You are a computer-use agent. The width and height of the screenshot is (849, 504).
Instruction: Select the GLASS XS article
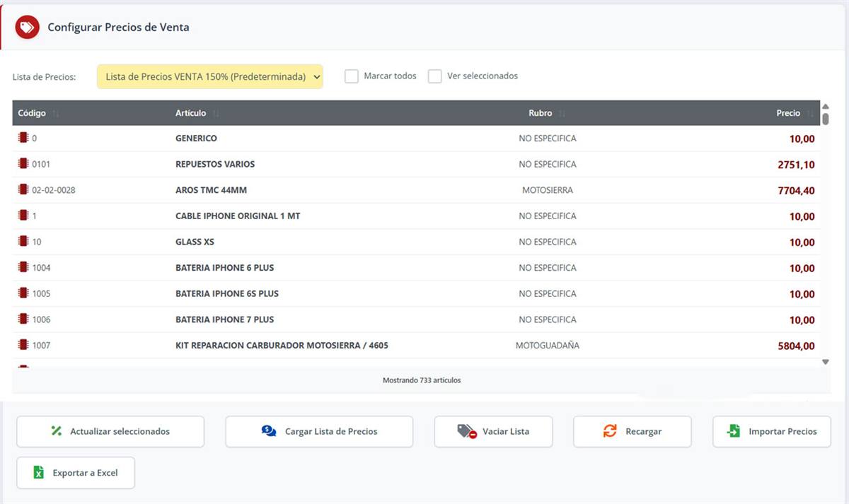tap(195, 242)
